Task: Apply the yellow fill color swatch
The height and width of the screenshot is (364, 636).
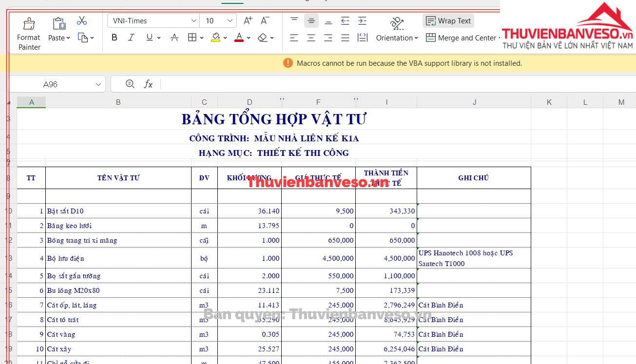Action: pos(215,38)
